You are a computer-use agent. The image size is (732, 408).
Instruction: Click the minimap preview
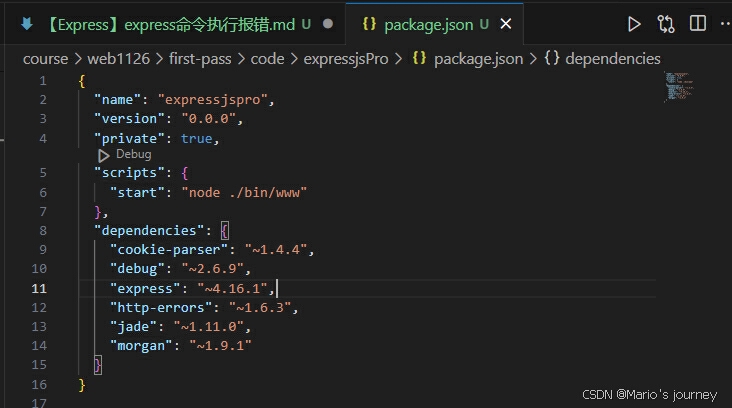pyautogui.click(x=678, y=86)
